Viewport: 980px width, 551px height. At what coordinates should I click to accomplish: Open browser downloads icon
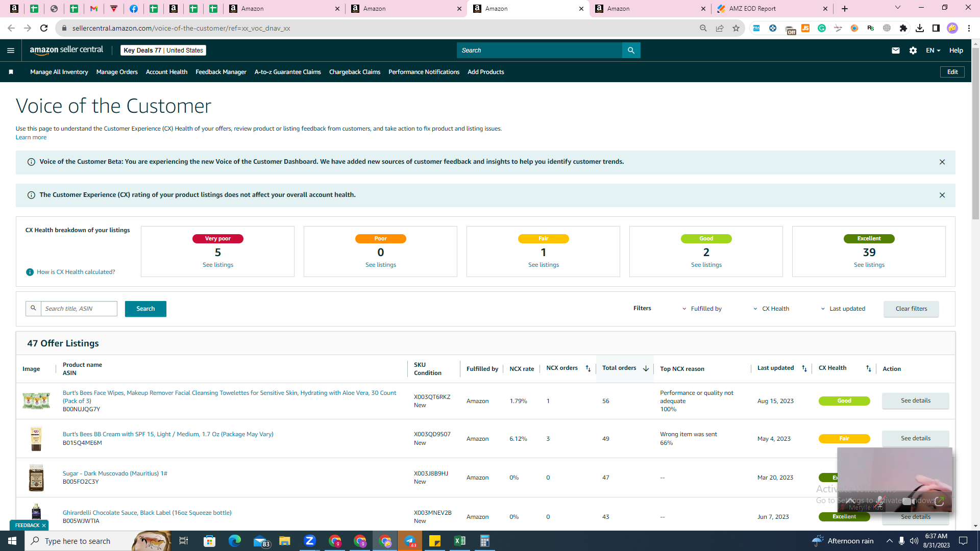coord(920,28)
